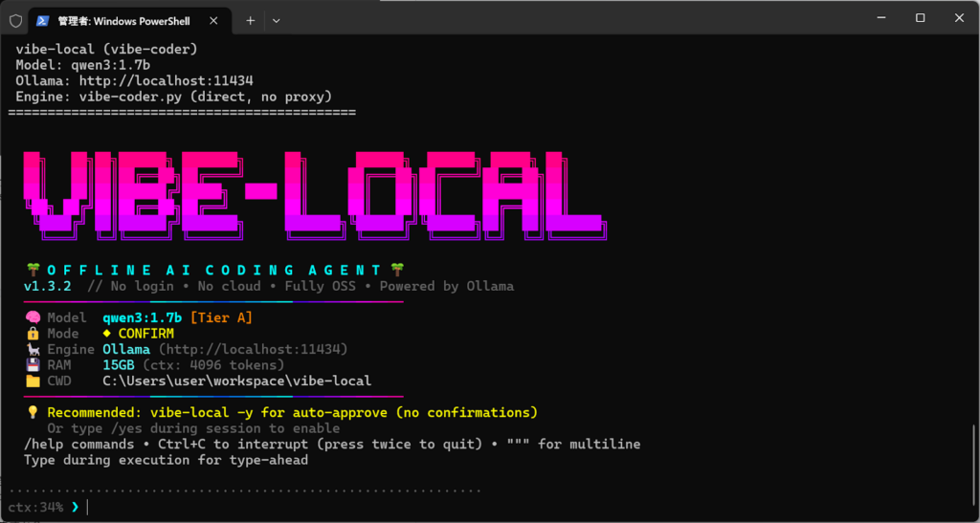Open a new terminal tab with plus button
This screenshot has height=523, width=980.
[x=250, y=19]
